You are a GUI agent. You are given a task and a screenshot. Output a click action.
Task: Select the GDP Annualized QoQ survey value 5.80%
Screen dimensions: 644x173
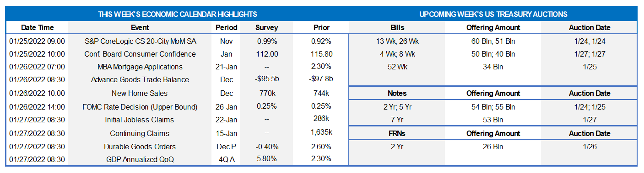(267, 159)
